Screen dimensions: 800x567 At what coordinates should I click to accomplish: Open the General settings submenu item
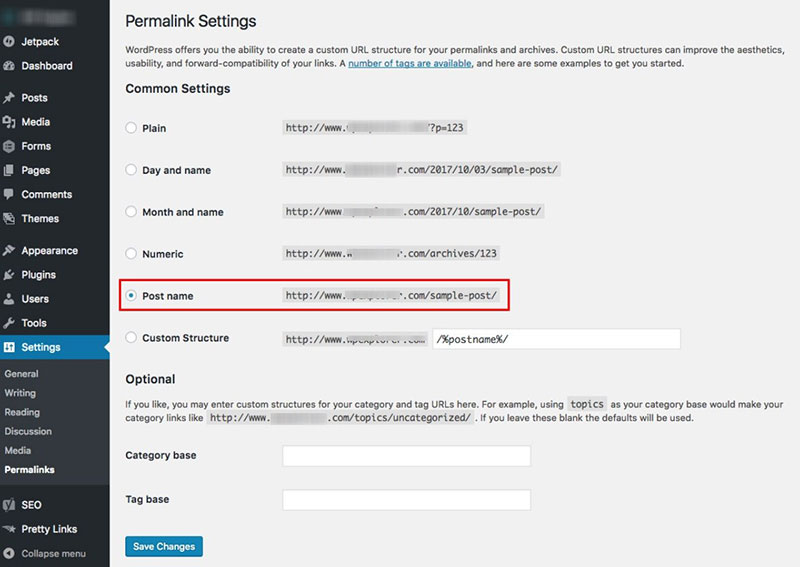tap(21, 374)
